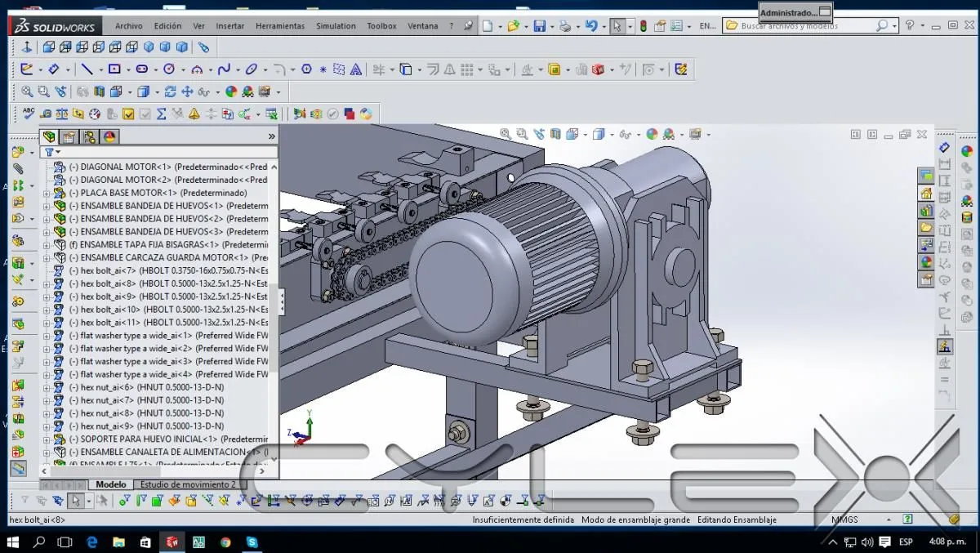Toggle the menu bar pin icon
The height and width of the screenshot is (553, 980).
468,26
